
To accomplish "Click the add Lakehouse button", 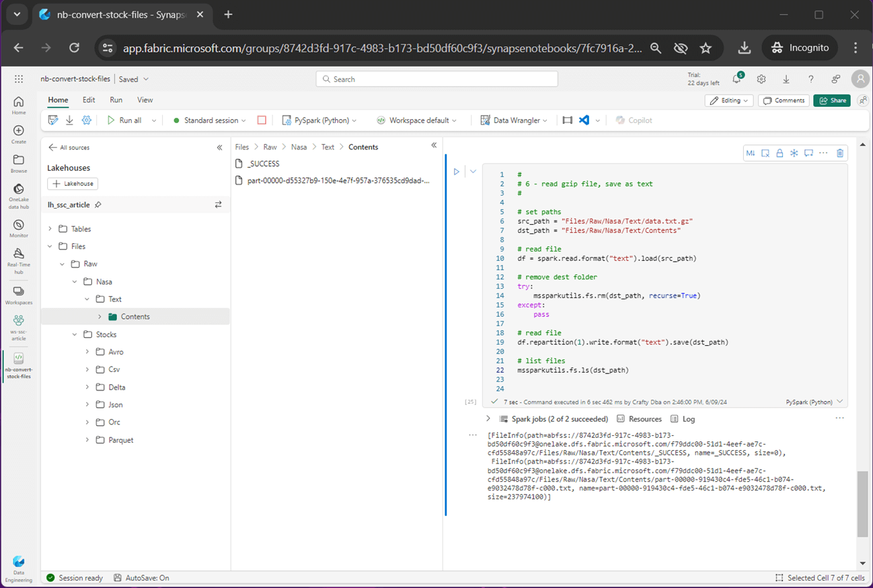I will click(x=73, y=184).
